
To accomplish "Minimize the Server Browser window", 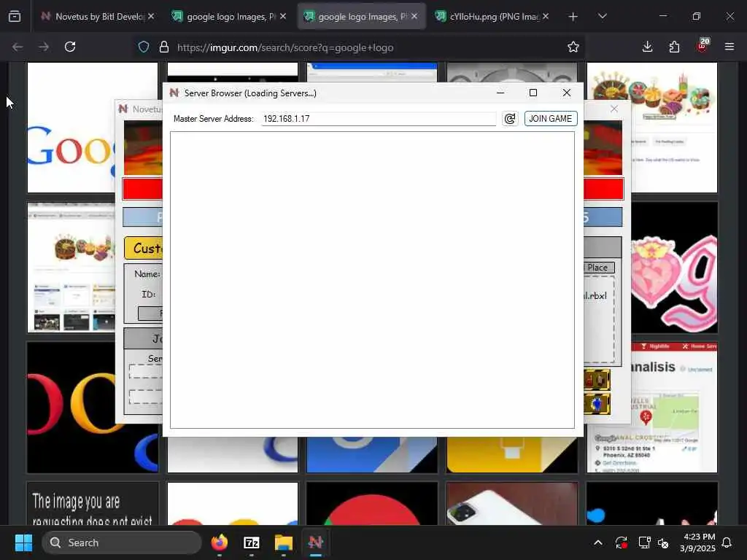I will [x=500, y=93].
